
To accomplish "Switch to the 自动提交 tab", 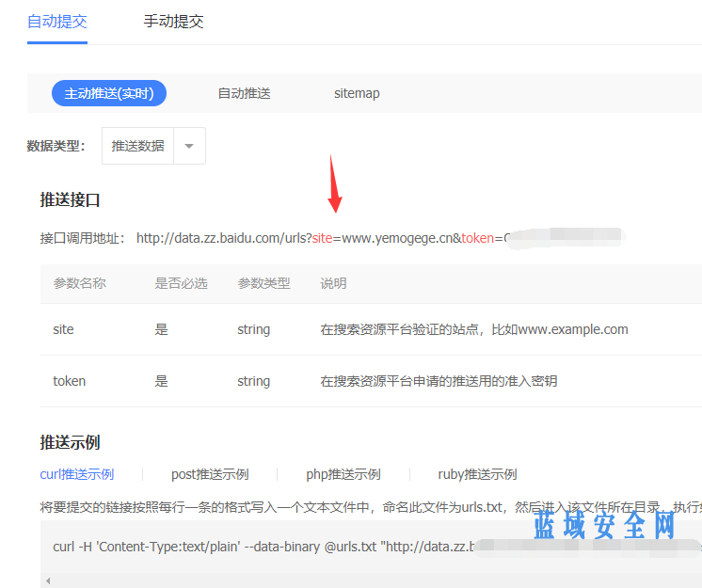I will click(x=56, y=21).
